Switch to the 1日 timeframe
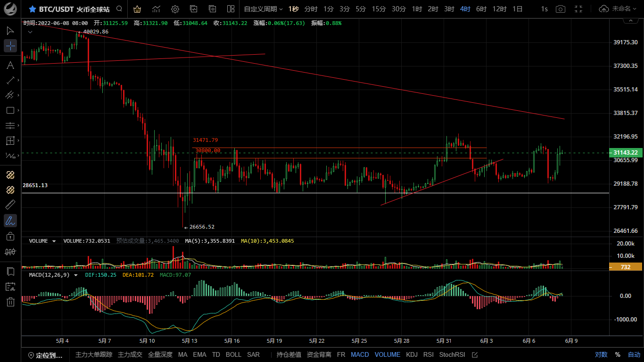The width and height of the screenshot is (644, 362). point(517,9)
